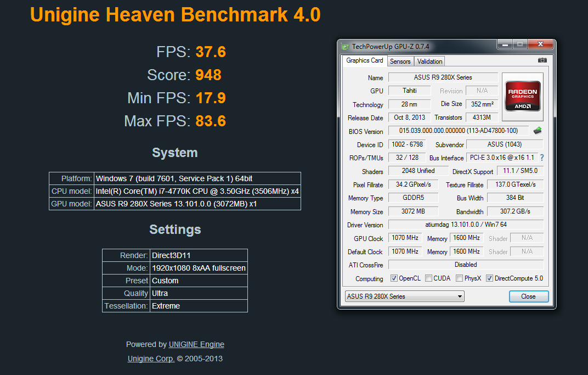The width and height of the screenshot is (588, 375).
Task: Close GPU-Z with the title bar X
Action: 540,44
